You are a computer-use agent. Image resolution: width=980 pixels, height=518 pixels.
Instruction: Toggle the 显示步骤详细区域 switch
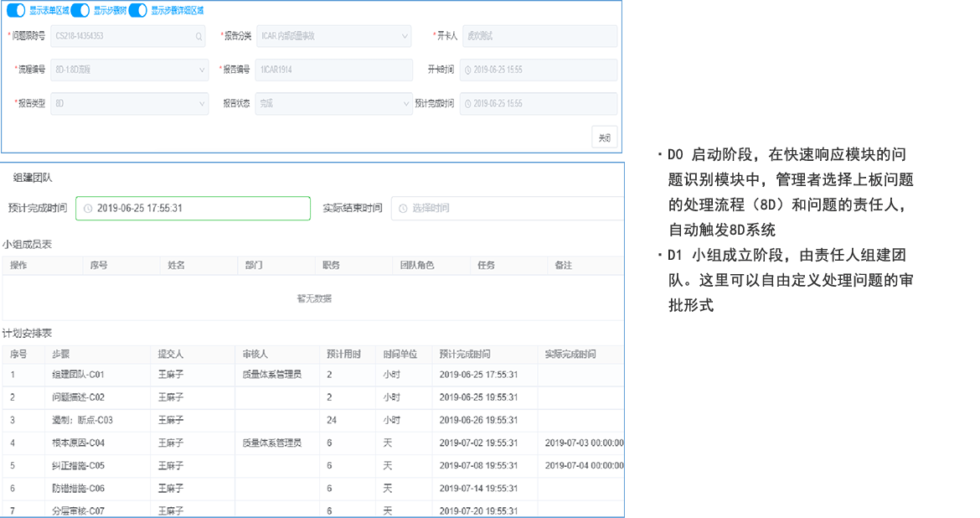click(x=137, y=8)
